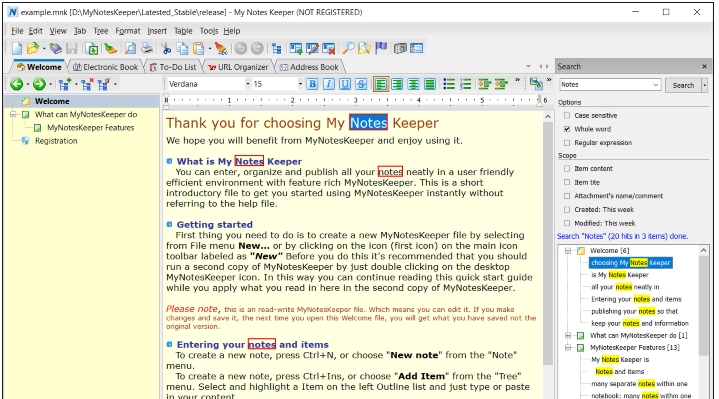Image resolution: width=719 pixels, height=399 pixels.
Task: Click the editor vertical scrollbar
Action: pyautogui.click(x=548, y=243)
